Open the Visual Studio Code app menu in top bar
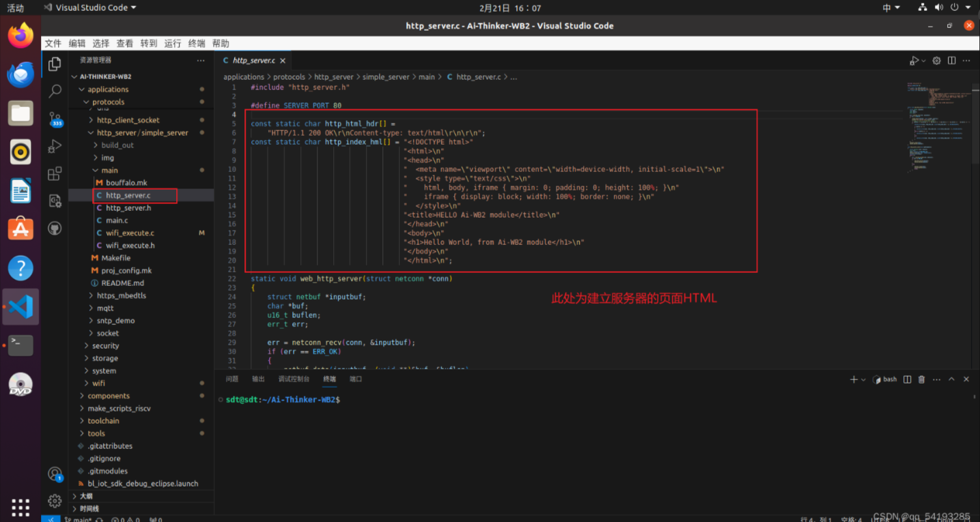980x522 pixels. coord(90,8)
